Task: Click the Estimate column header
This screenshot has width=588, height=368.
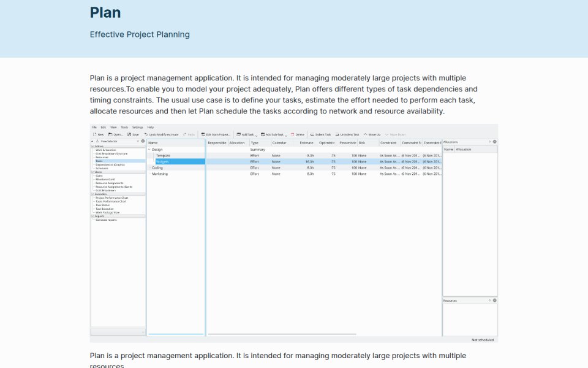Action: click(306, 143)
